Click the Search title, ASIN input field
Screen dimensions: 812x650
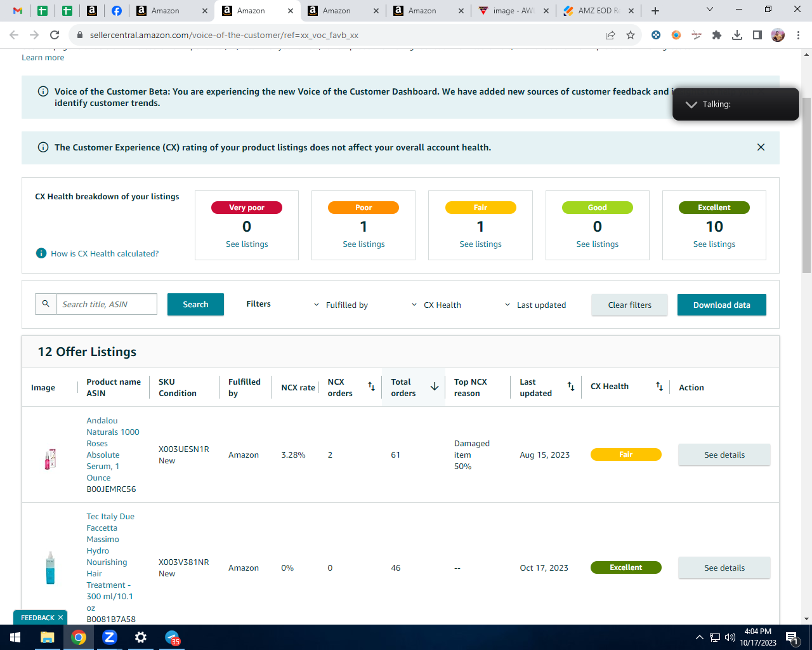pyautogui.click(x=107, y=304)
